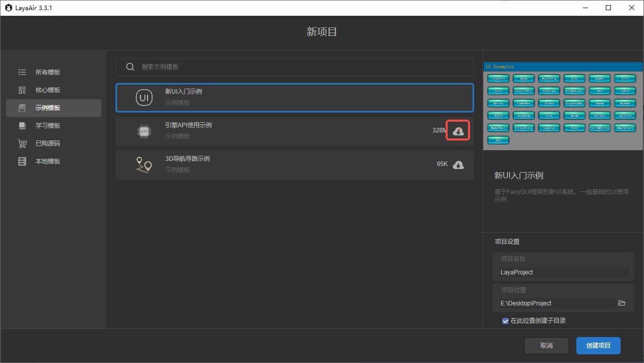Click the folder browse icon for 项目位置
The width and height of the screenshot is (644, 363).
[x=622, y=303]
